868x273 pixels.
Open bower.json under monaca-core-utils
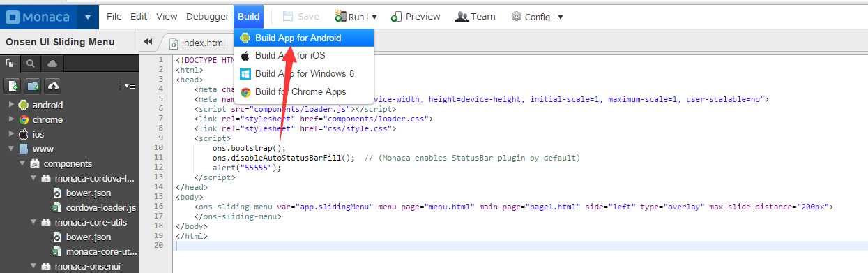88,237
